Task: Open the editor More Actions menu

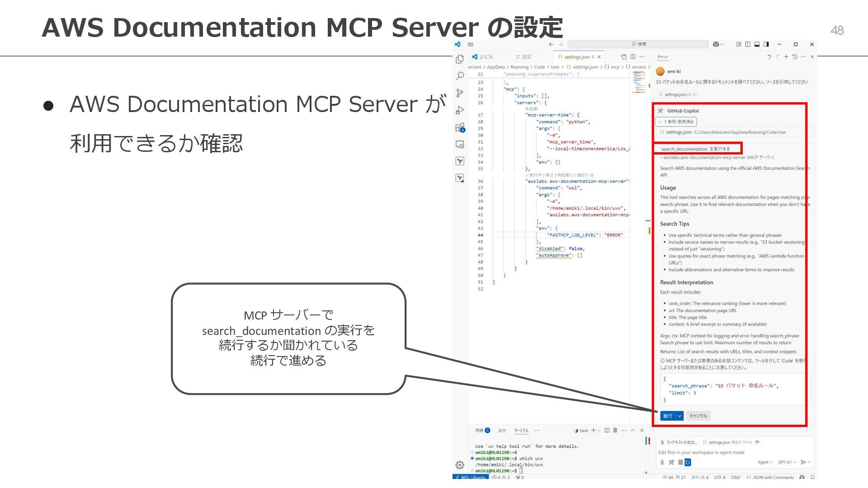Action: 642,57
